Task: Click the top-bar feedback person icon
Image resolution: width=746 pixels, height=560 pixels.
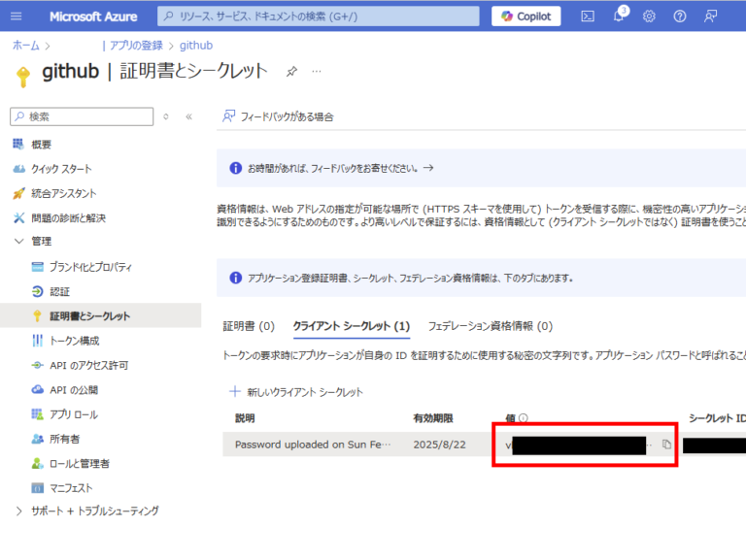Action: [x=711, y=16]
